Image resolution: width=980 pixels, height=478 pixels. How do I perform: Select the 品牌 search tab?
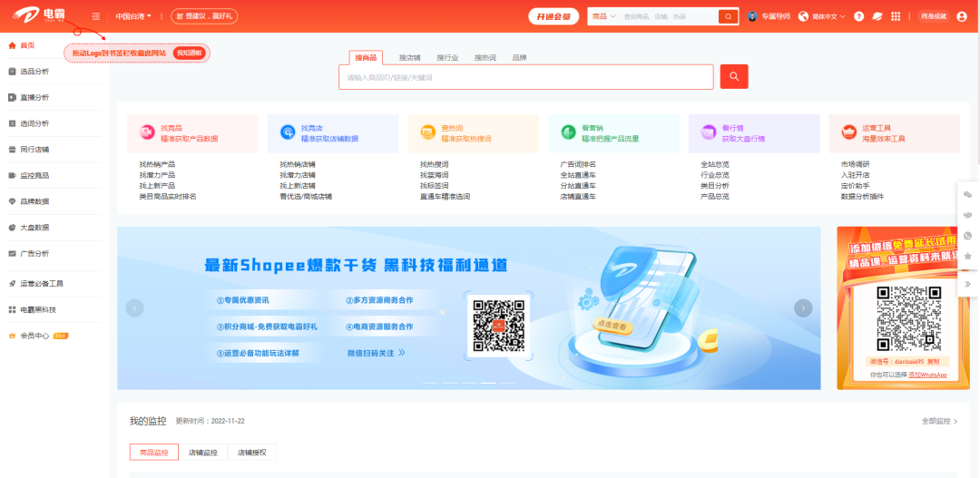519,57
